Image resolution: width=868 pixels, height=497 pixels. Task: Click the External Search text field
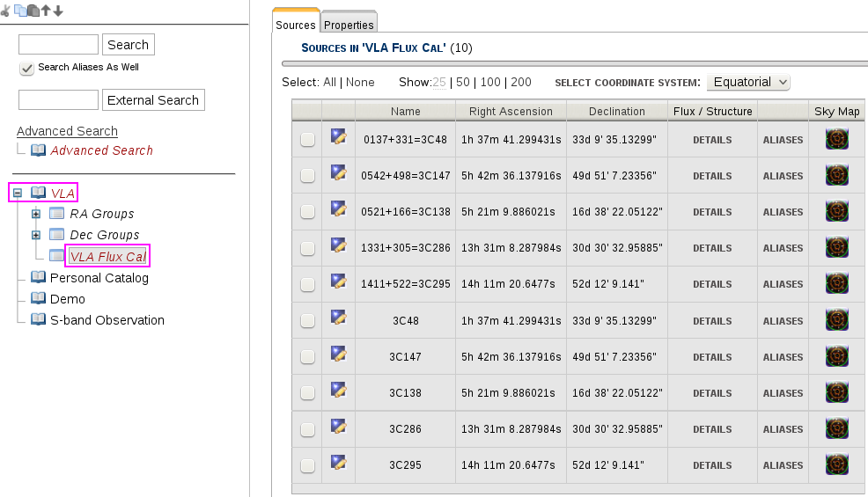[x=58, y=100]
